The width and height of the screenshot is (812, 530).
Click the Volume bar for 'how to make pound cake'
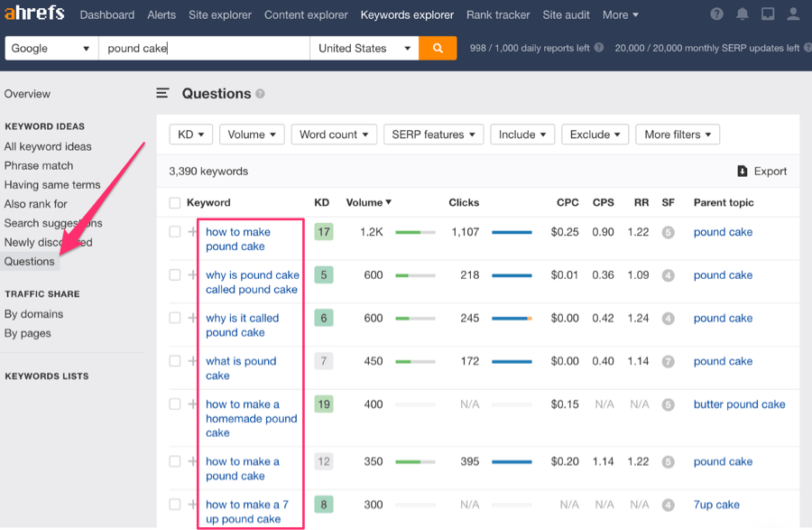tap(414, 231)
